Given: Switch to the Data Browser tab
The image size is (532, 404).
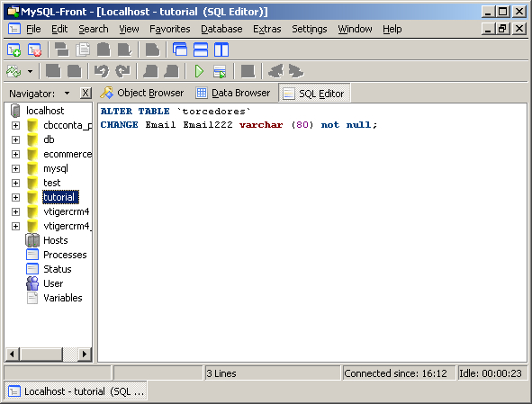Looking at the screenshot, I should coord(234,93).
